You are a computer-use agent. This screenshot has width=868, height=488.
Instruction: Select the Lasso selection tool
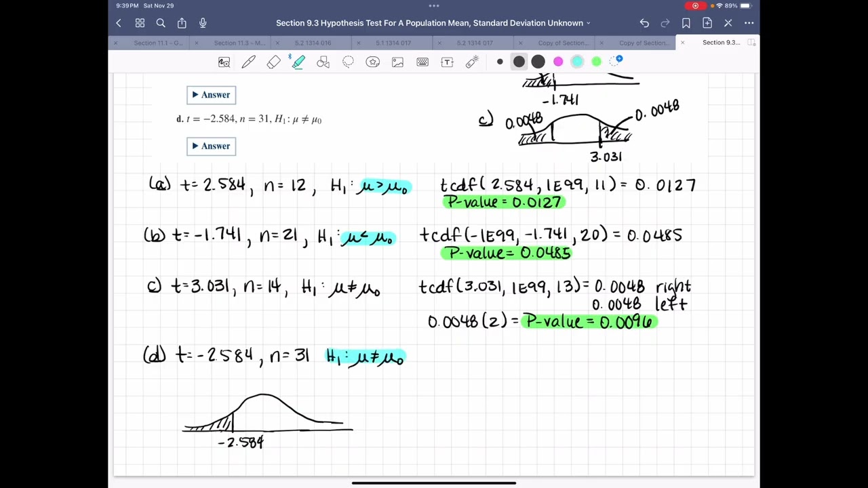point(348,62)
